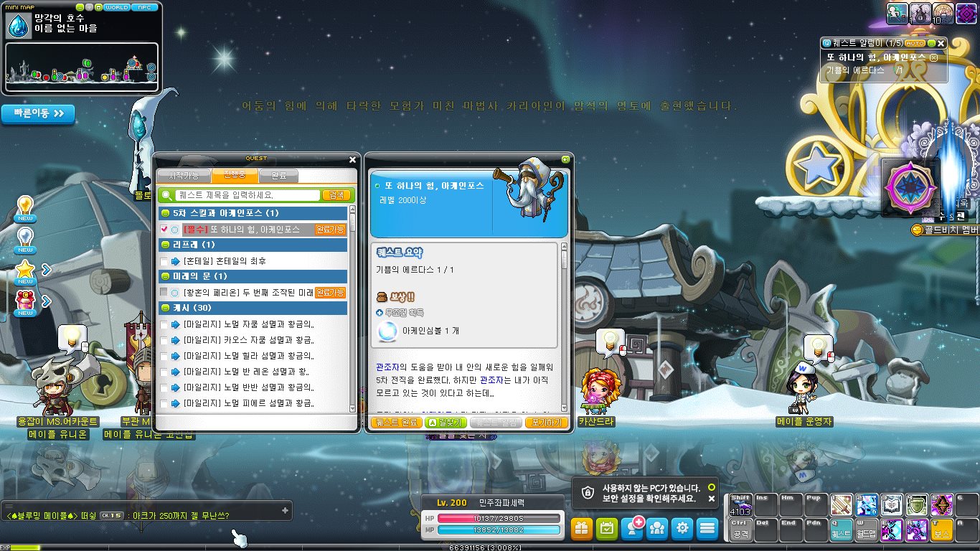Click the Q quest shortcut slot

(841, 529)
